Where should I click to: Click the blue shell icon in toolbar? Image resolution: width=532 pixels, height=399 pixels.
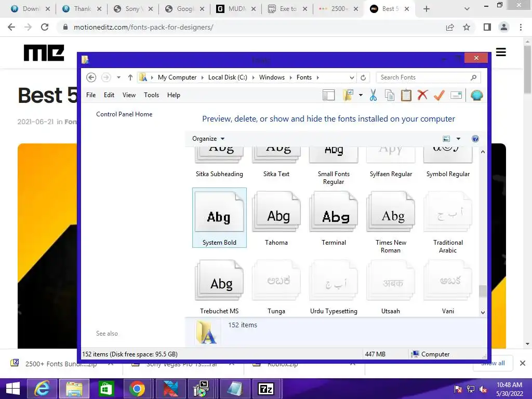click(477, 96)
